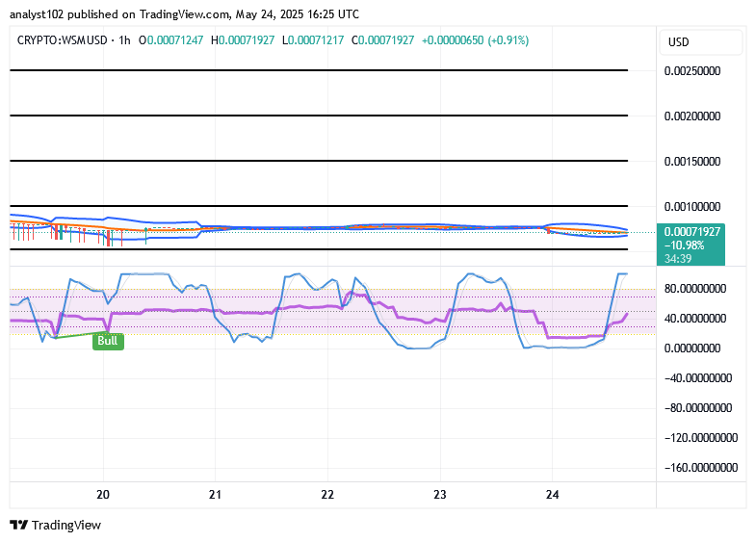Screen dimensions: 756x542
Task: Click the analyst102 published header text
Action: pos(72,14)
